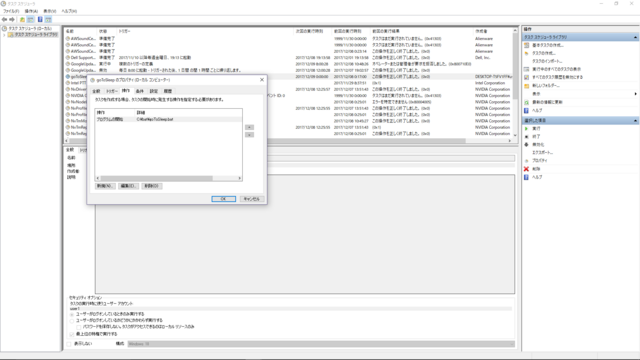Screen dimensions: 640x360
Task: Click the Refresh (最新の情報に更新) icon
Action: [527, 102]
